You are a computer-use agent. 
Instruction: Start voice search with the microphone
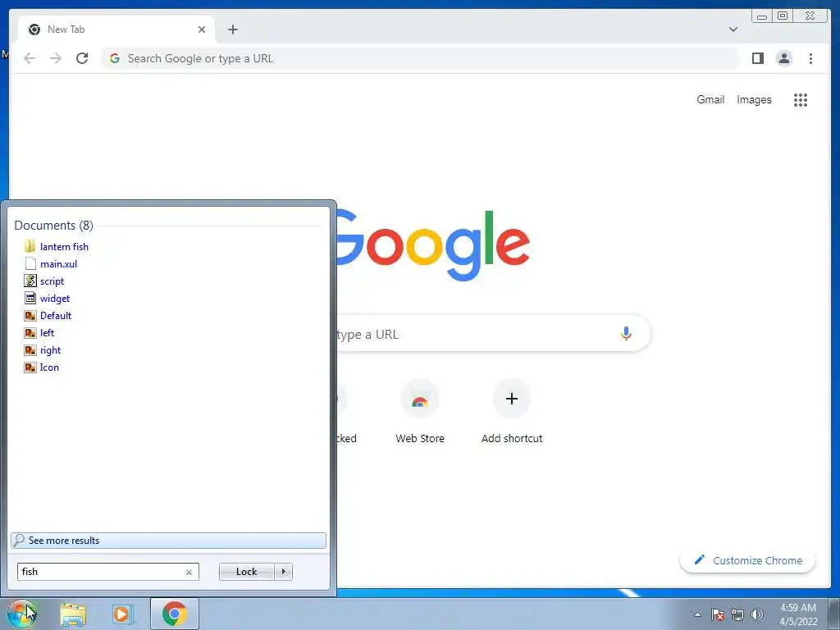pyautogui.click(x=626, y=334)
